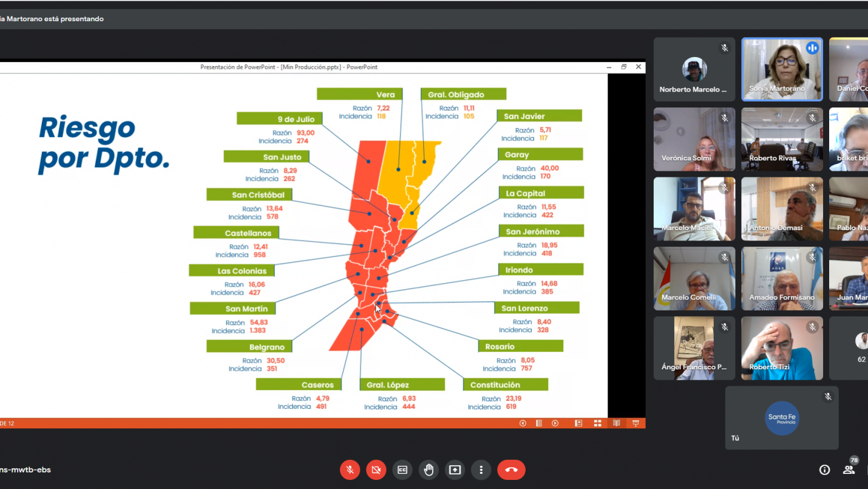Select Marcelo Comelli's video tile
The height and width of the screenshot is (489, 868).
point(694,279)
